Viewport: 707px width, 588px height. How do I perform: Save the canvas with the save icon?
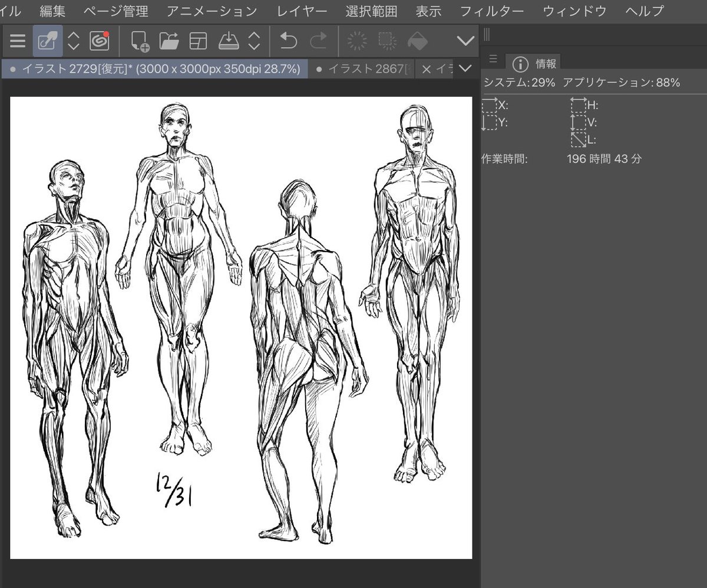(x=228, y=41)
